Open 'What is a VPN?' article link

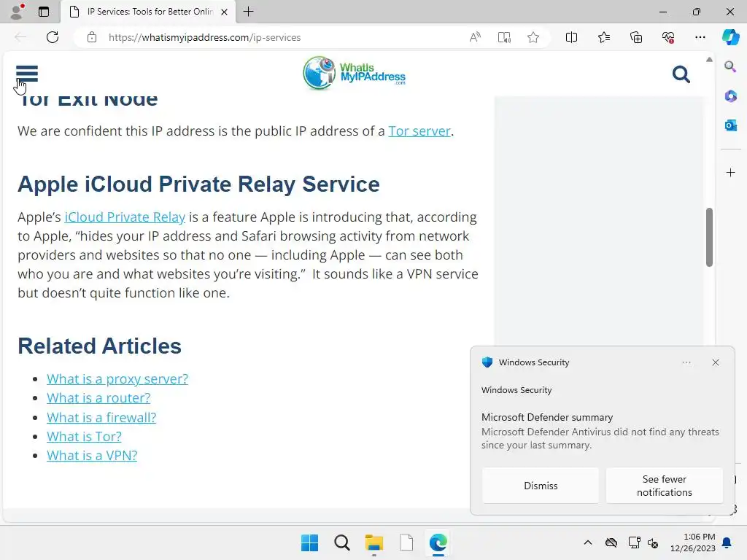[92, 456]
